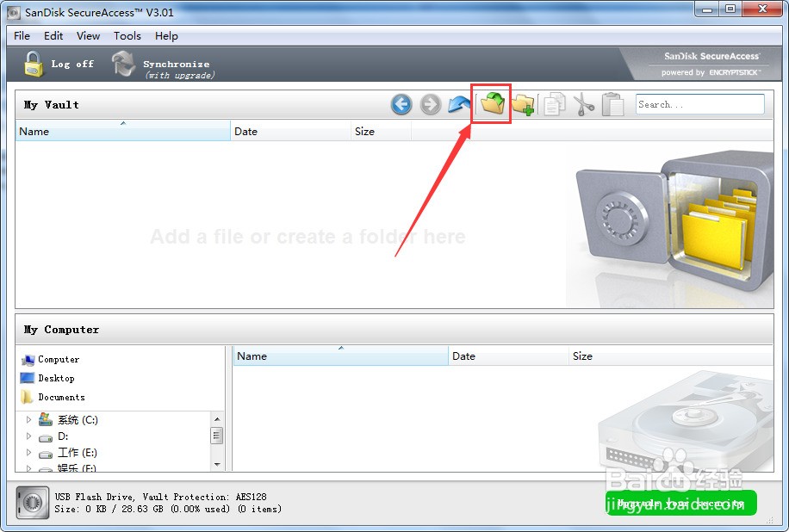Image resolution: width=789 pixels, height=532 pixels.
Task: Click the scissors Cut icon
Action: [x=584, y=104]
